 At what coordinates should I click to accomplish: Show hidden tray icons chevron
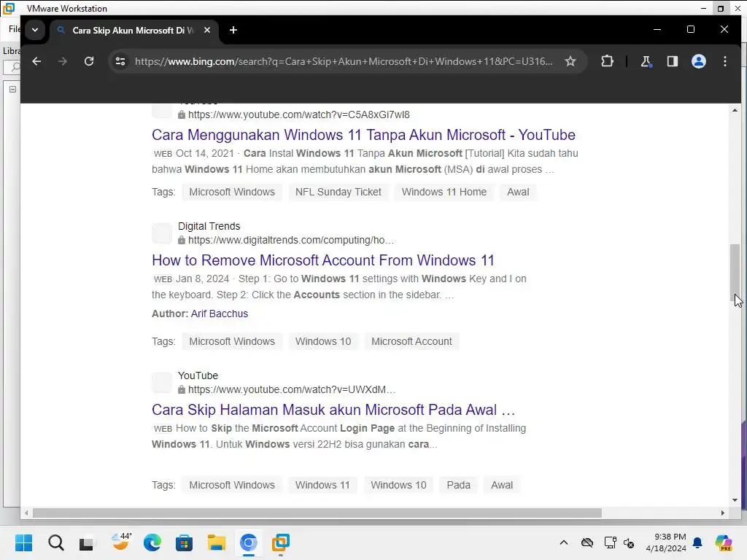564,542
